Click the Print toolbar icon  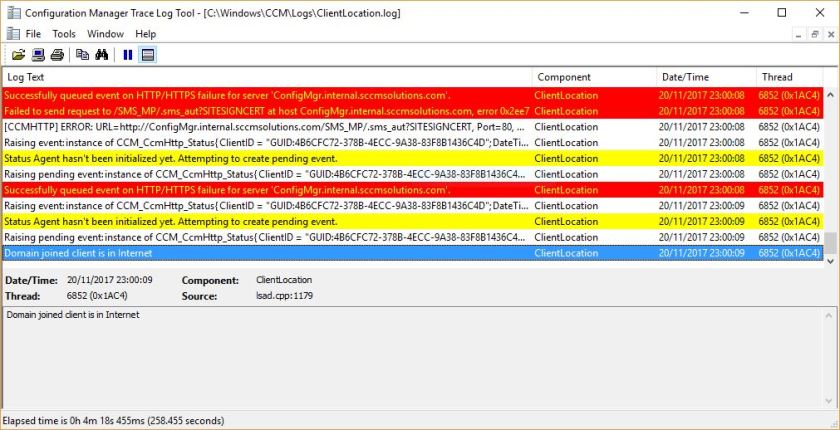(x=57, y=55)
